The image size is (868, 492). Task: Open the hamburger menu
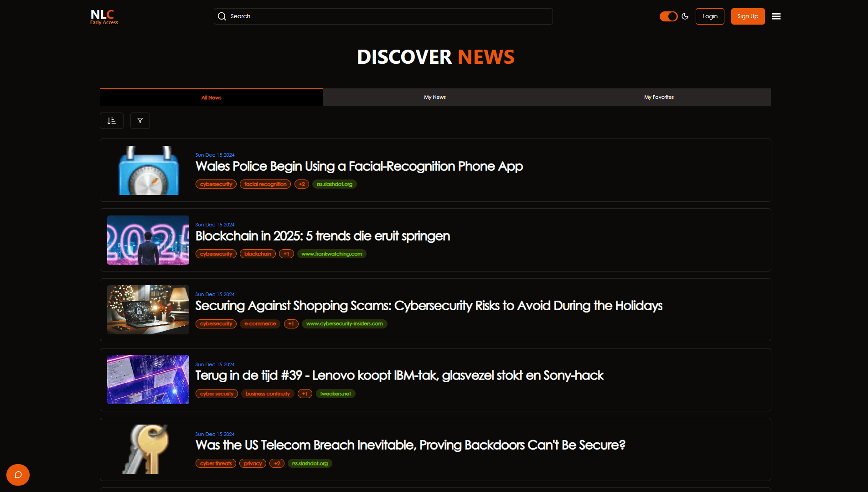776,16
